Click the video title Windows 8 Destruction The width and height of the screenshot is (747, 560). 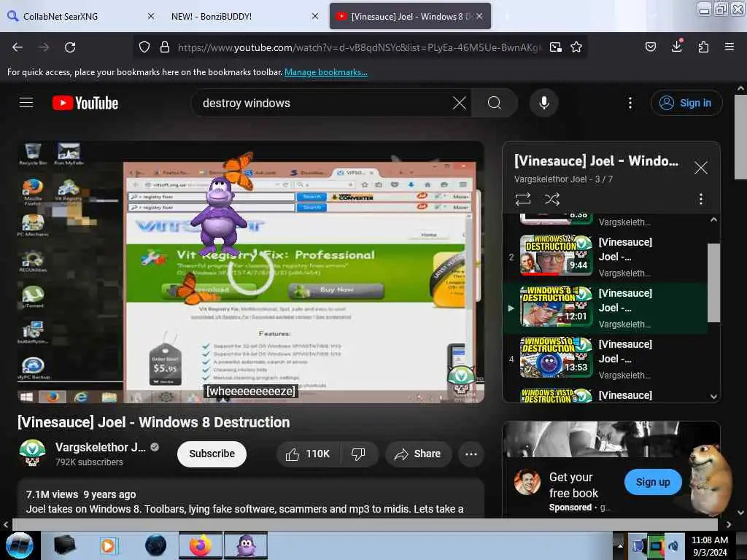click(153, 422)
